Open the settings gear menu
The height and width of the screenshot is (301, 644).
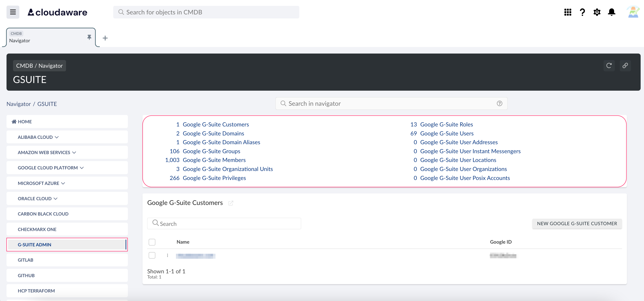(597, 12)
